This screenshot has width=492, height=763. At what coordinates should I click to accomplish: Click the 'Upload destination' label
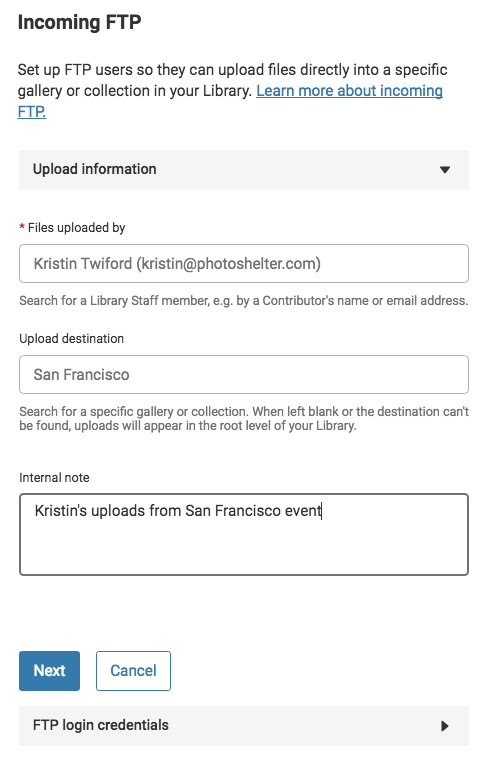click(72, 338)
